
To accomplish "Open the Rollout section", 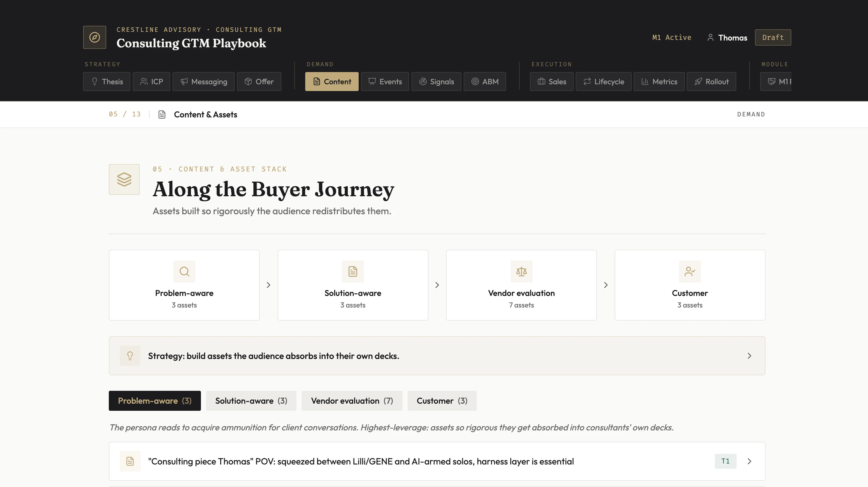I will pos(712,82).
